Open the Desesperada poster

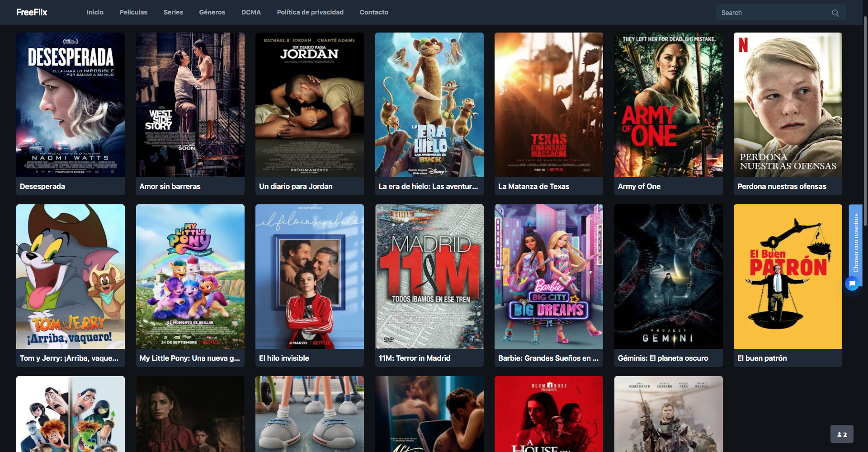[71, 105]
